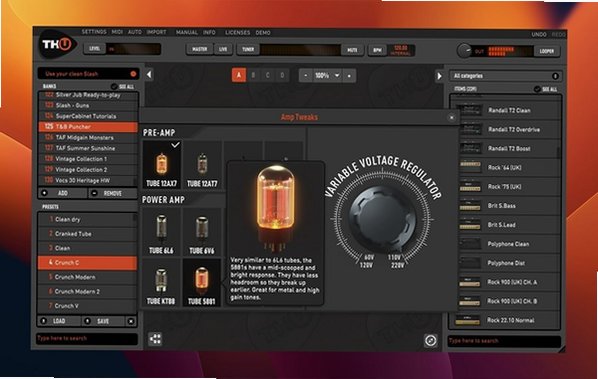Image resolution: width=598 pixels, height=379 pixels.
Task: Select scene B
Action: (253, 75)
